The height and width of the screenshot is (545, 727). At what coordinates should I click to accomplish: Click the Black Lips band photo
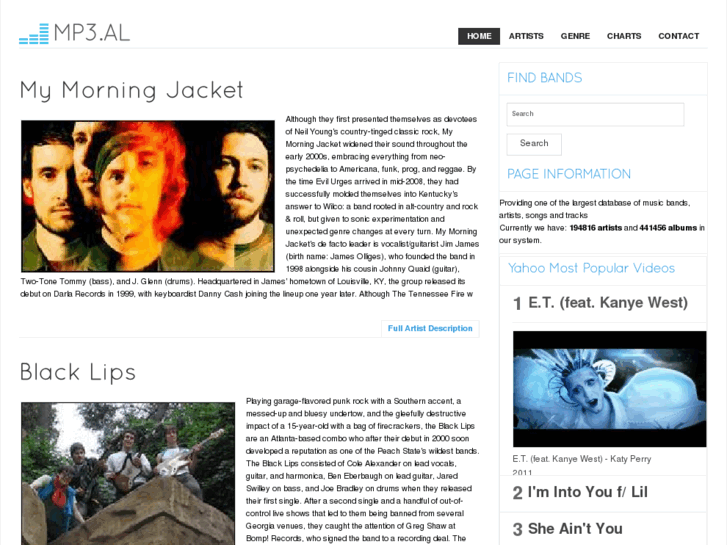(128, 473)
